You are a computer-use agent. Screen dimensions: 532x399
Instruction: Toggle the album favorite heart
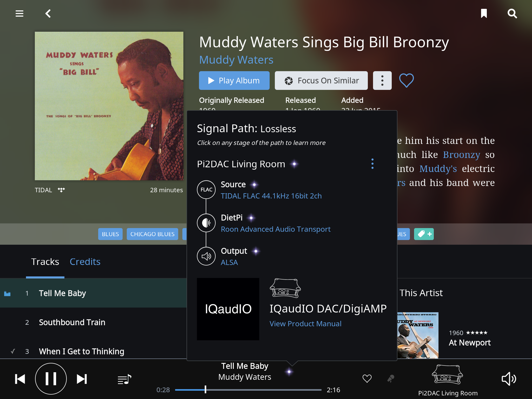[406, 81]
